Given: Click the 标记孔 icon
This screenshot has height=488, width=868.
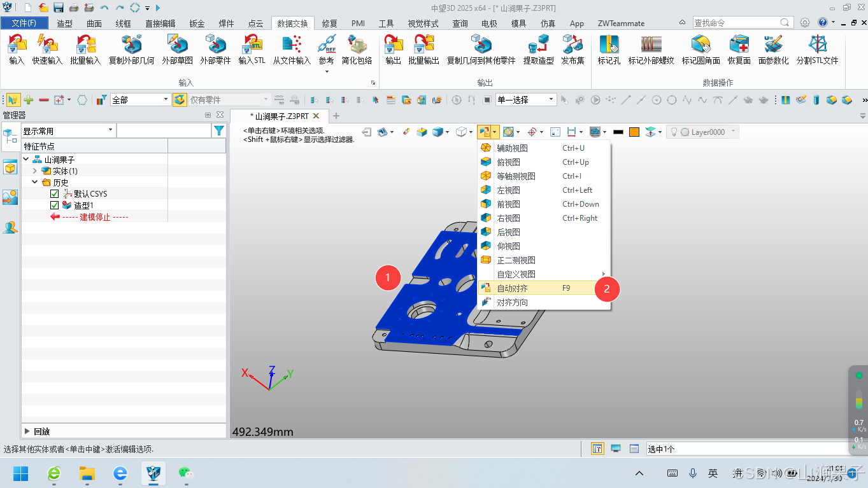Looking at the screenshot, I should [x=609, y=45].
